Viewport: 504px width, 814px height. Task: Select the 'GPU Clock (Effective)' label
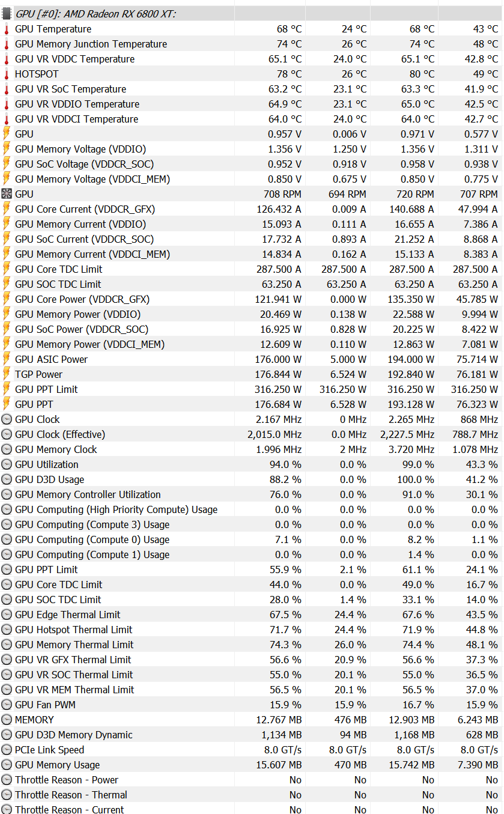[x=60, y=434]
